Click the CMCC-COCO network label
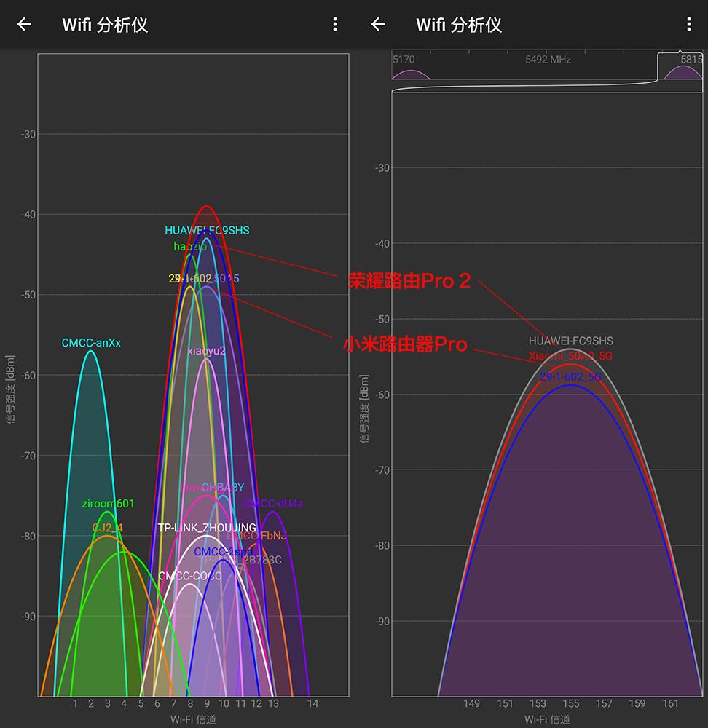Screen dimensions: 708x728 click(189, 576)
